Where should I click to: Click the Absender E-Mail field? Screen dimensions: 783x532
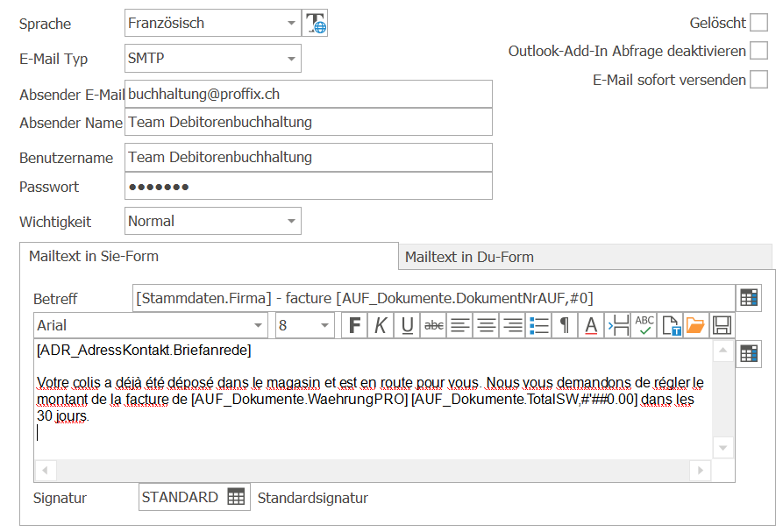tap(308, 94)
